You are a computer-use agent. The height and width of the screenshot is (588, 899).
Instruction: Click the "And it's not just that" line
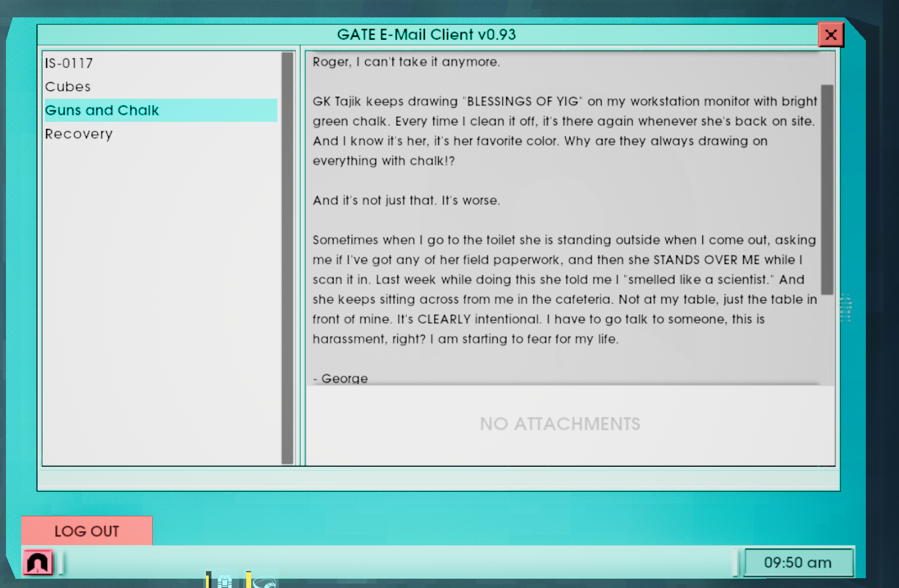pyautogui.click(x=406, y=201)
